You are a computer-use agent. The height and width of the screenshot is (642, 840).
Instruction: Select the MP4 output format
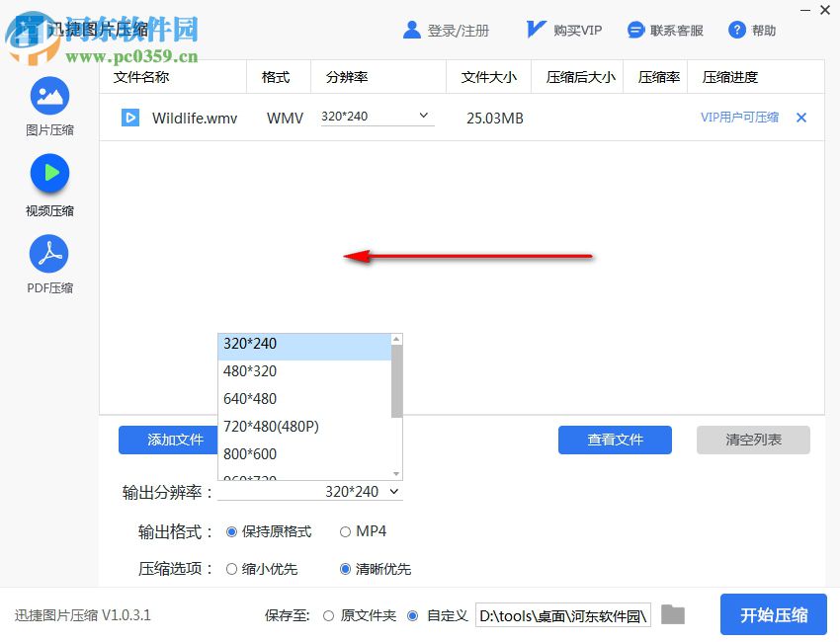click(347, 531)
